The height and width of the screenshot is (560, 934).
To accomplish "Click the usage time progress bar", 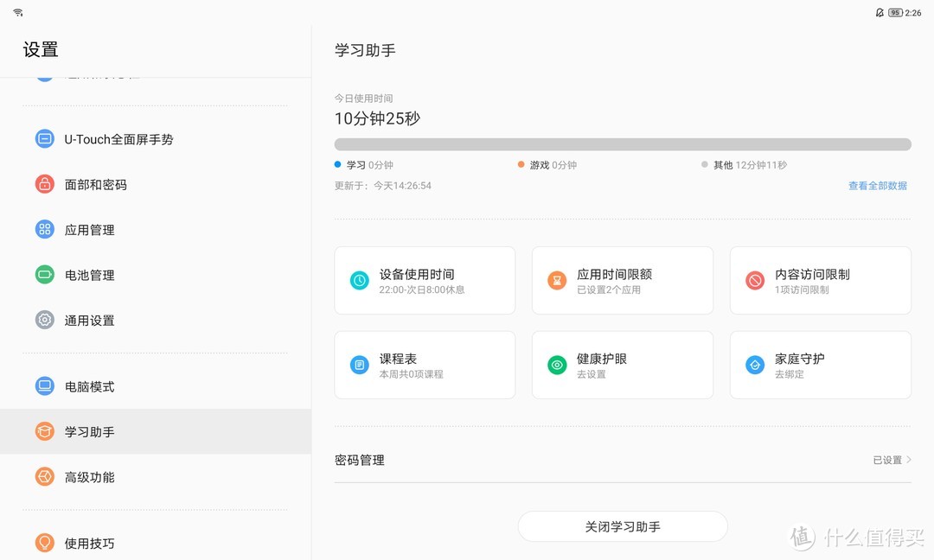I will tap(623, 143).
